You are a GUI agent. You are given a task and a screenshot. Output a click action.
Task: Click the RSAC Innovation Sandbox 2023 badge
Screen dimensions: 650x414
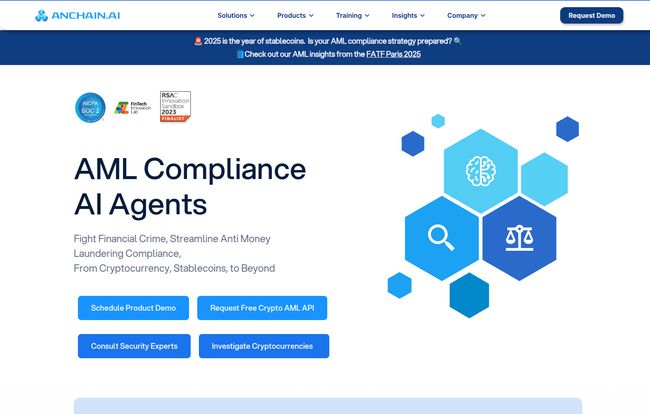(175, 107)
